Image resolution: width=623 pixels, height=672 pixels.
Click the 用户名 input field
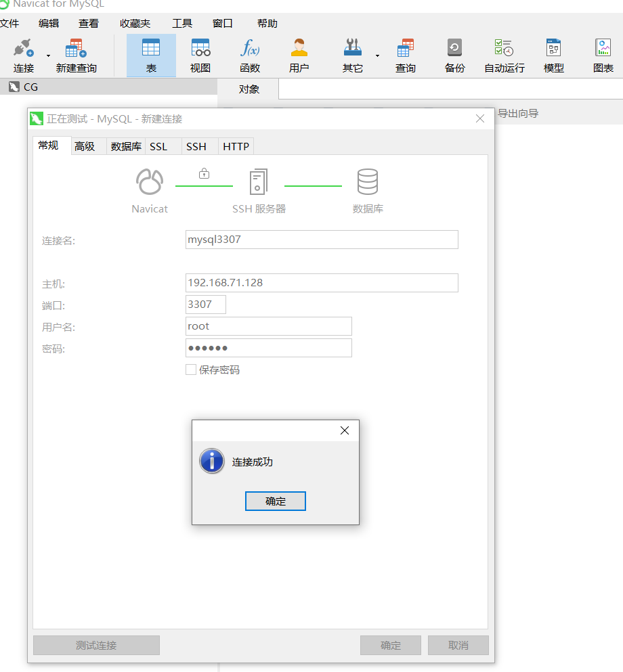[x=269, y=326]
